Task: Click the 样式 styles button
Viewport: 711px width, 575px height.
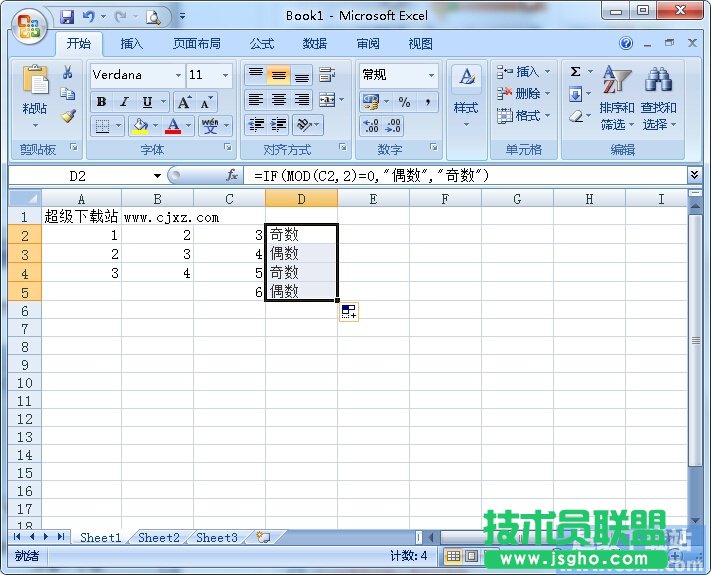Action: pos(466,98)
